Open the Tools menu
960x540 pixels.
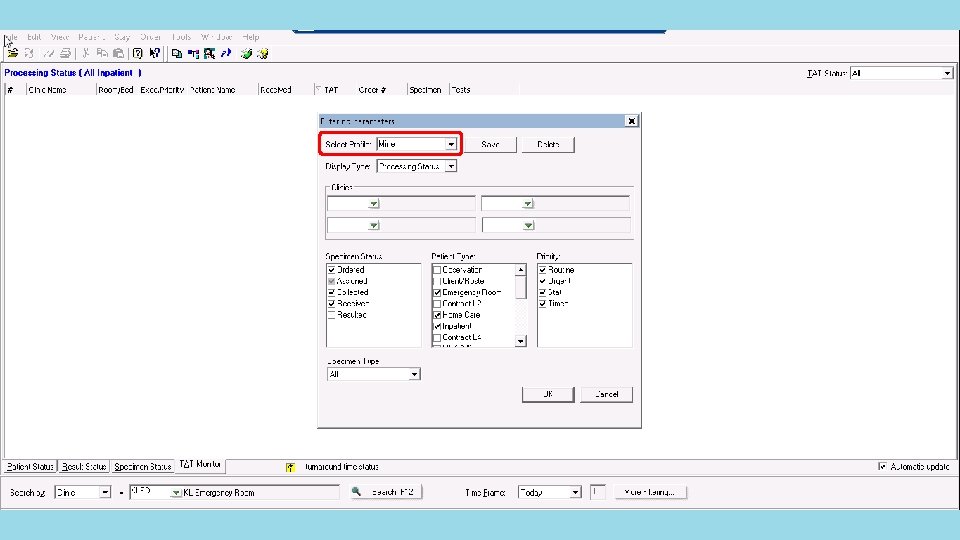181,37
